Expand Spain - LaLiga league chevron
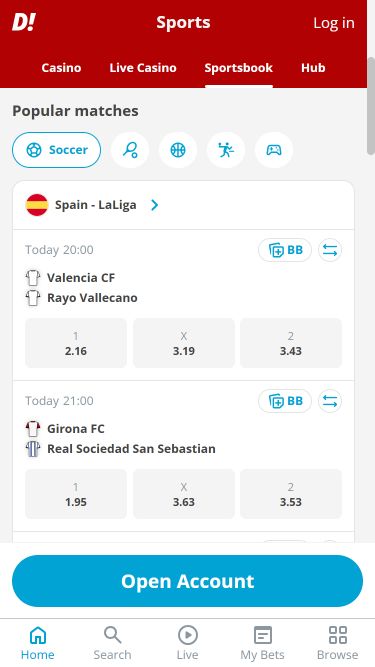Viewport: 375px width, 667px height. click(154, 205)
